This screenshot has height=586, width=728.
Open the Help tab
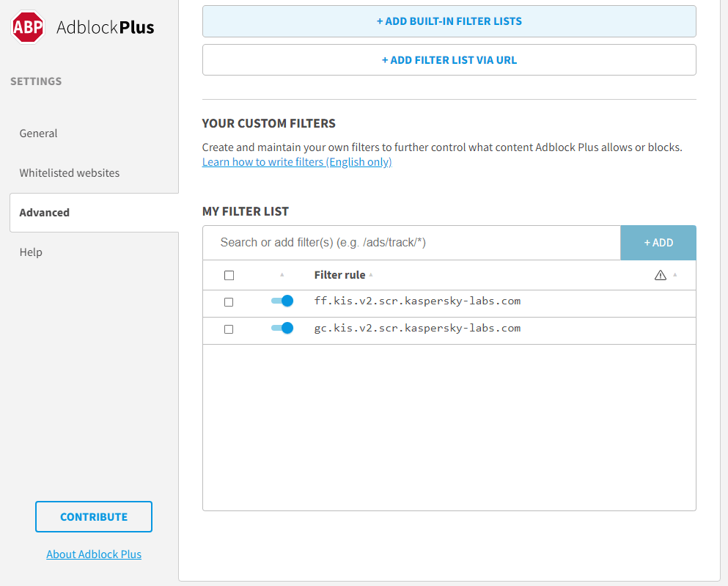tap(31, 252)
